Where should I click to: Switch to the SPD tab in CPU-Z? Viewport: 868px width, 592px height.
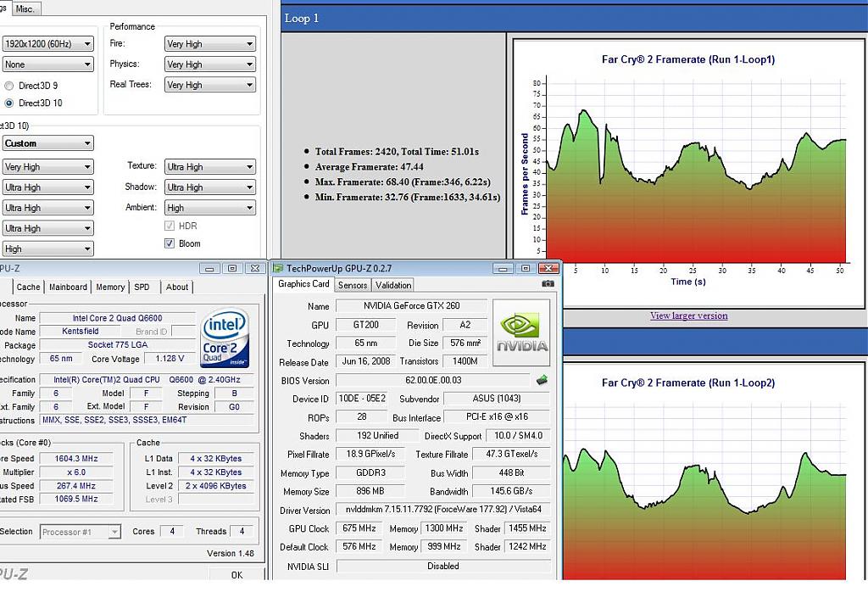point(142,287)
